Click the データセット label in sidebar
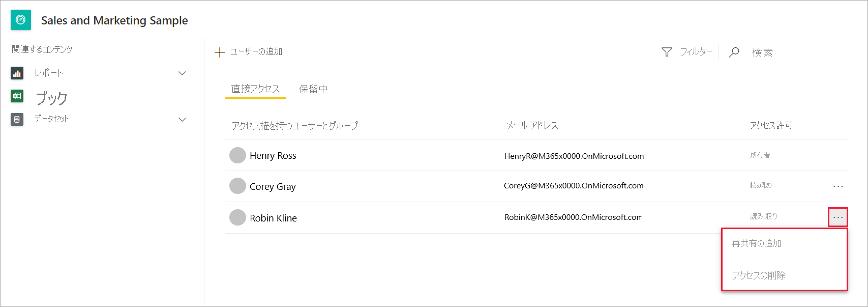 (x=52, y=119)
